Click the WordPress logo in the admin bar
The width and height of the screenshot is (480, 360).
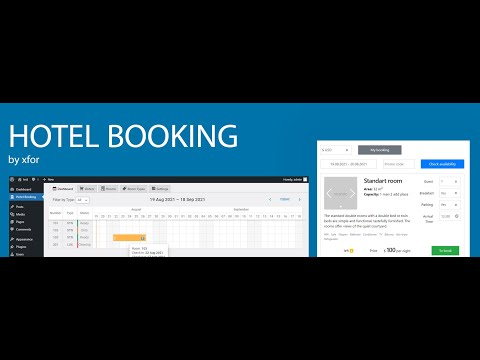pyautogui.click(x=12, y=179)
